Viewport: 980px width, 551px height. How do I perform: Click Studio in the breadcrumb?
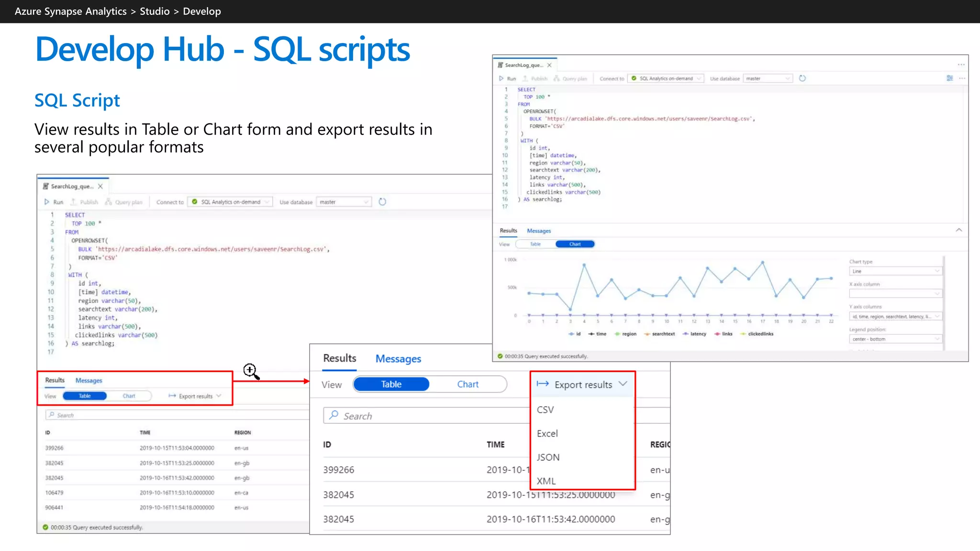tap(155, 11)
